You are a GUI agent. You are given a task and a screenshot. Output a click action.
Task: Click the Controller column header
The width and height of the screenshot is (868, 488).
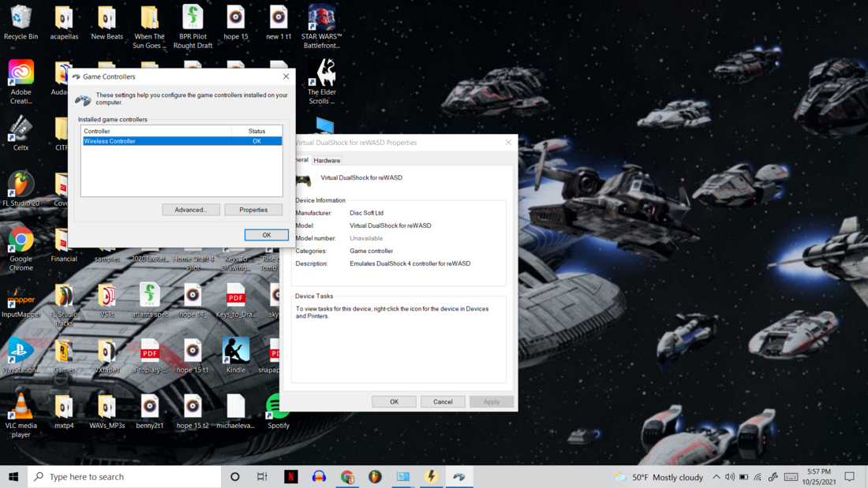tap(157, 131)
